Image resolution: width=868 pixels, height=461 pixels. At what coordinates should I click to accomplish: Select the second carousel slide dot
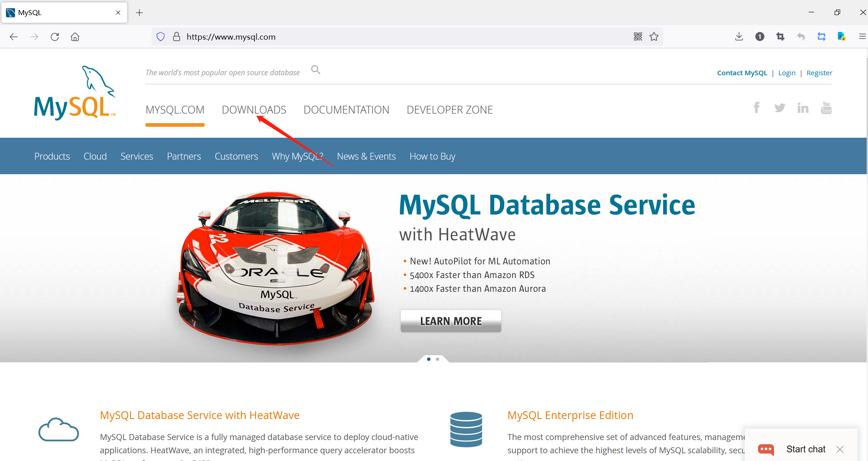pos(438,359)
